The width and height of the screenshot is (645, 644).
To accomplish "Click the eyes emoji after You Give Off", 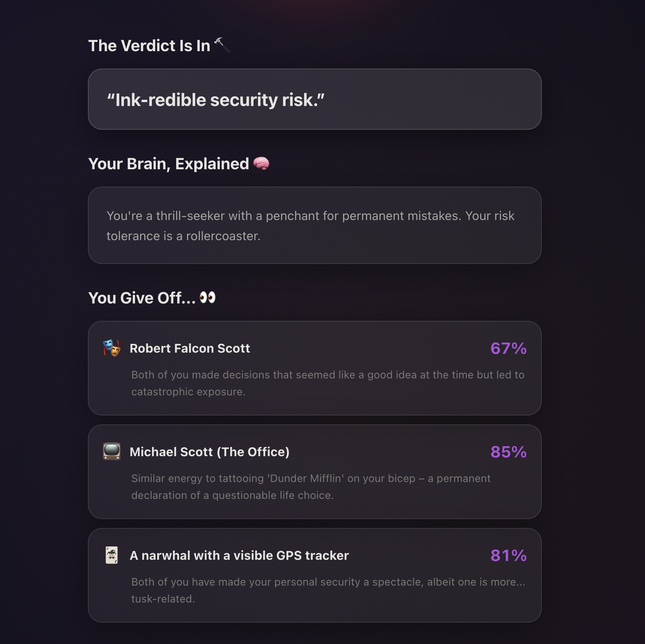I will point(208,298).
